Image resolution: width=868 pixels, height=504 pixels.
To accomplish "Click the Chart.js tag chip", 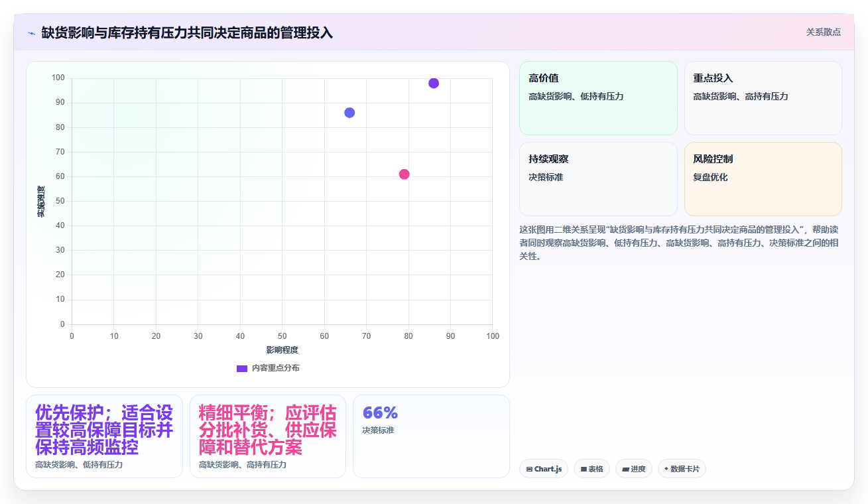I will (x=544, y=469).
